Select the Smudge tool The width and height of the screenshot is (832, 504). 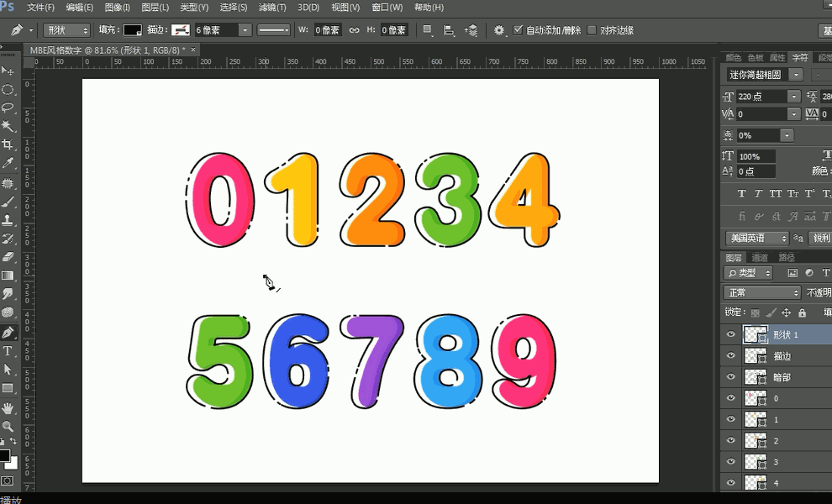(8, 294)
